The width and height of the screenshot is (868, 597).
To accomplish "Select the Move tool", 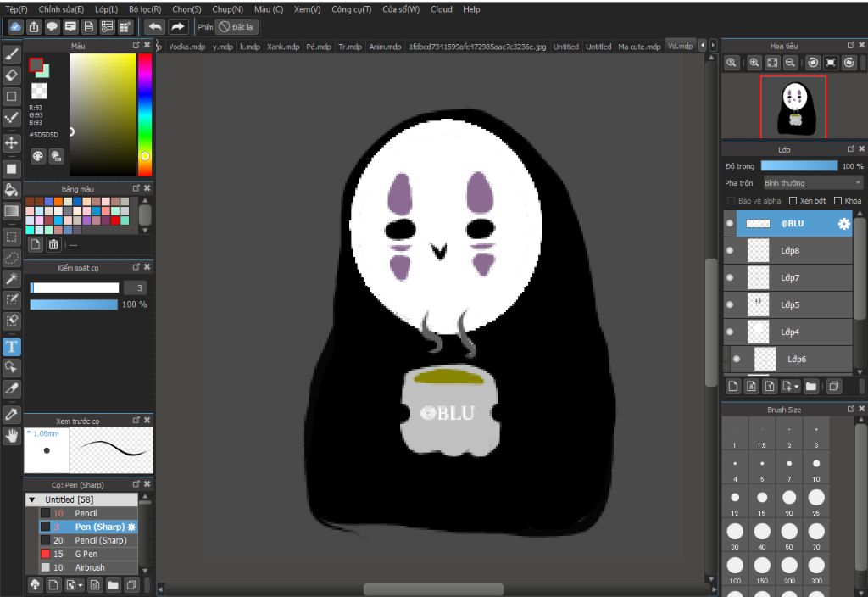I will pyautogui.click(x=12, y=142).
